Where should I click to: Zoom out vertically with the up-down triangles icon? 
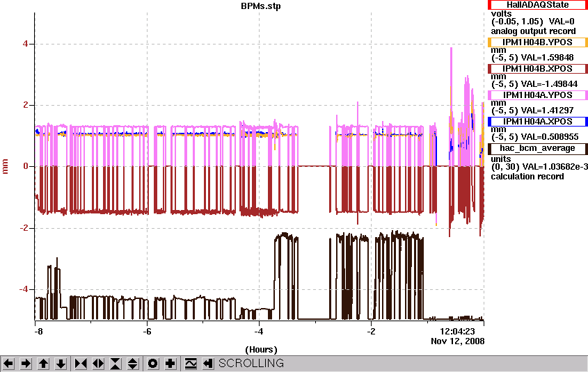coord(133,364)
